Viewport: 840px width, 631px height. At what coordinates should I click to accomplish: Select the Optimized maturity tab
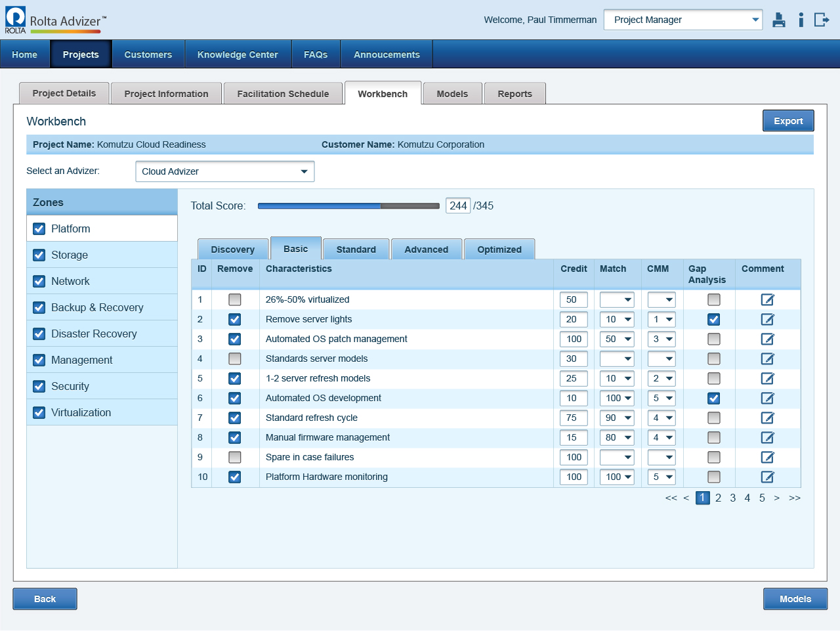[499, 250]
